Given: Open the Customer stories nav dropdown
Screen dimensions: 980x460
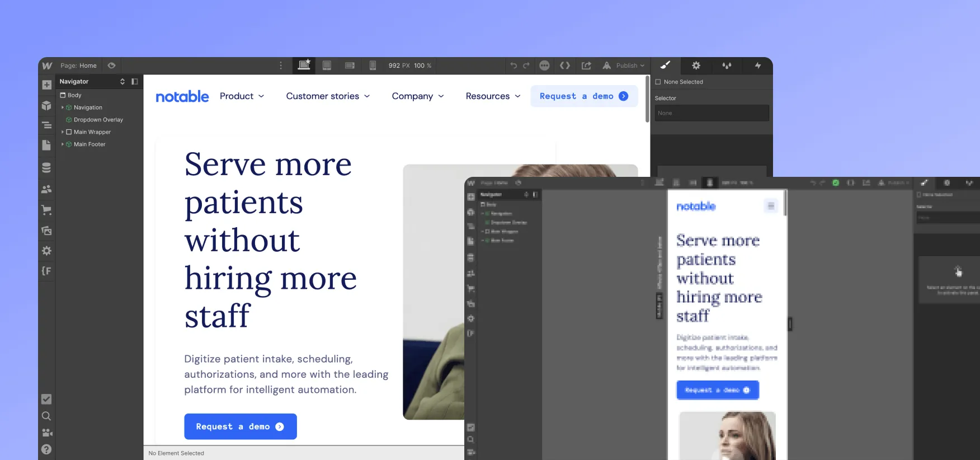Looking at the screenshot, I should 328,96.
